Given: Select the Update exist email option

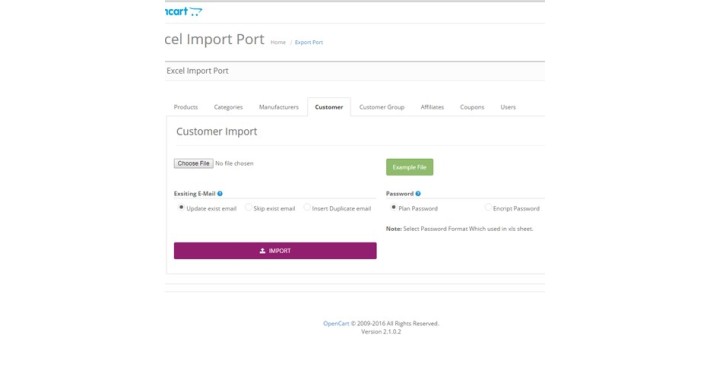Looking at the screenshot, I should pyautogui.click(x=181, y=207).
